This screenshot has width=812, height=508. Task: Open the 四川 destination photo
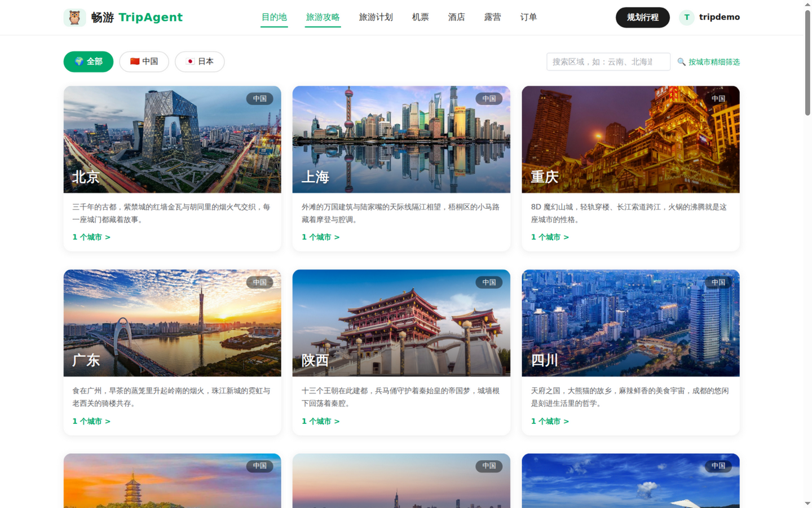pyautogui.click(x=630, y=323)
